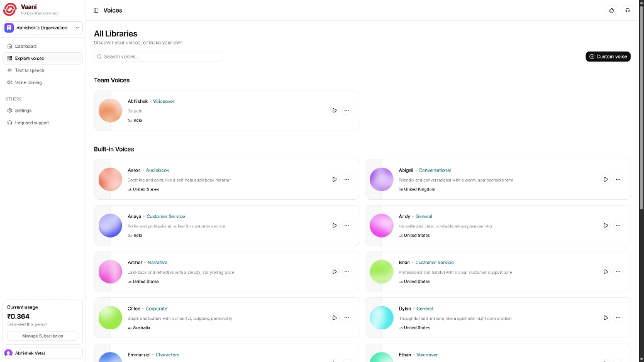Image resolution: width=644 pixels, height=362 pixels.
Task: Toggle the sidebar panel icon
Action: tap(96, 10)
